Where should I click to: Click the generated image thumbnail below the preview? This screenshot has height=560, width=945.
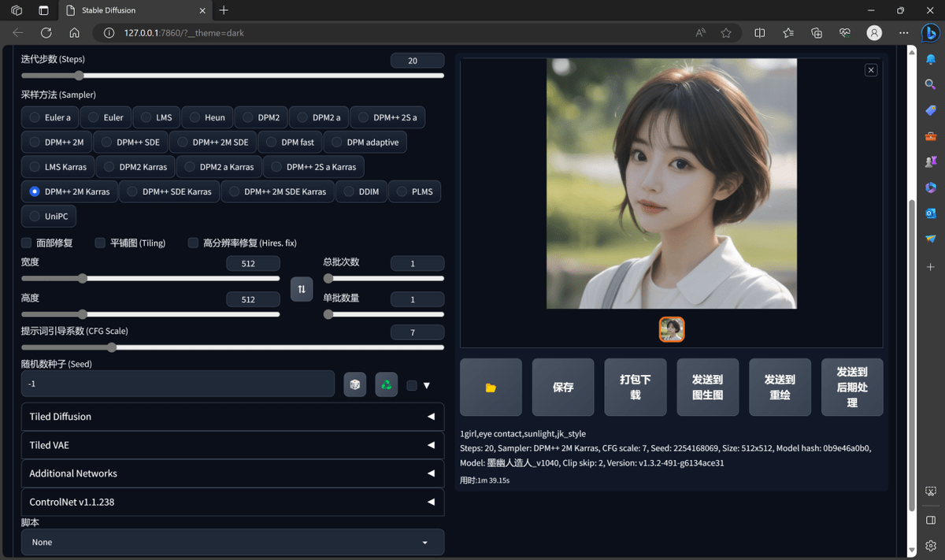pyautogui.click(x=672, y=328)
